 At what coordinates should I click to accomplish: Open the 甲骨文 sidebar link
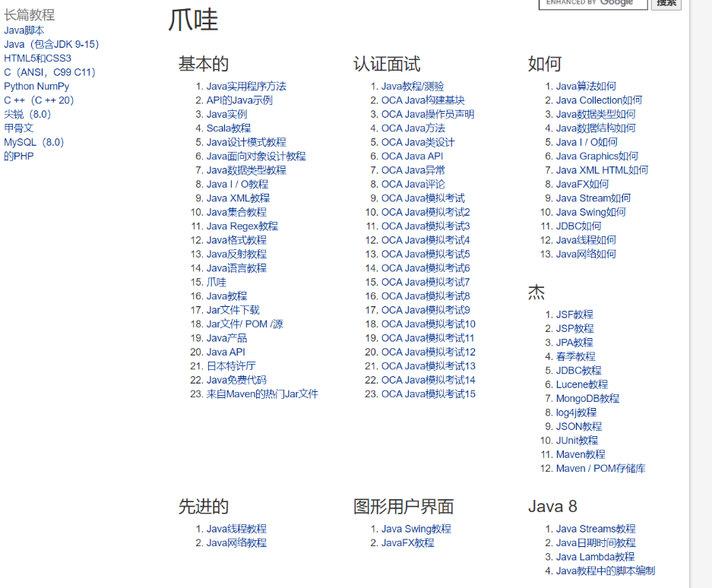(x=19, y=128)
